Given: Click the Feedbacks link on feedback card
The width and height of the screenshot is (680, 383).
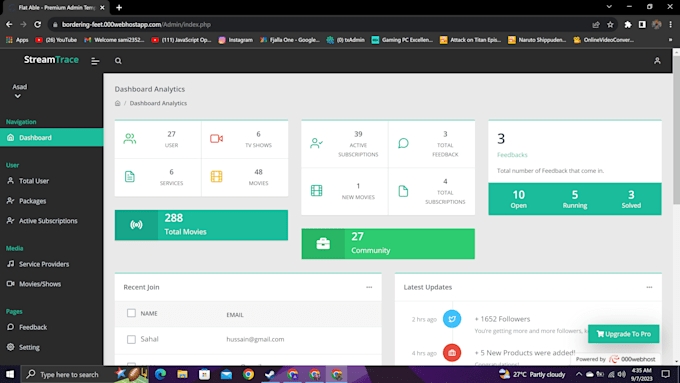Looking at the screenshot, I should [512, 155].
